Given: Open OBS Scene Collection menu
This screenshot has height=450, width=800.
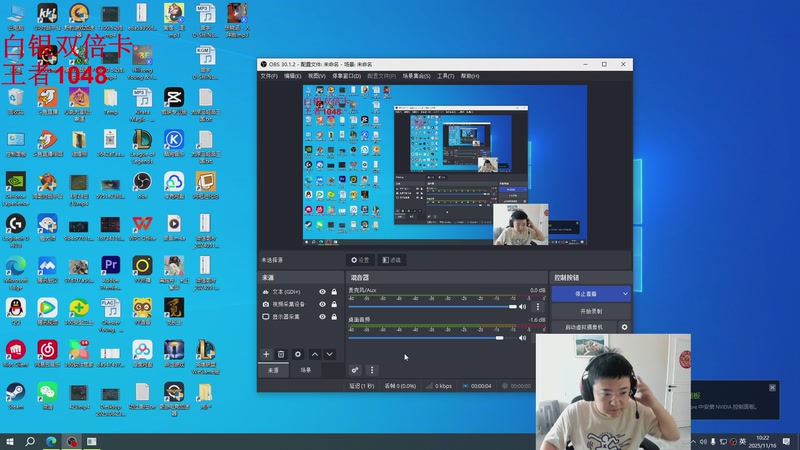Looking at the screenshot, I should point(416,76).
